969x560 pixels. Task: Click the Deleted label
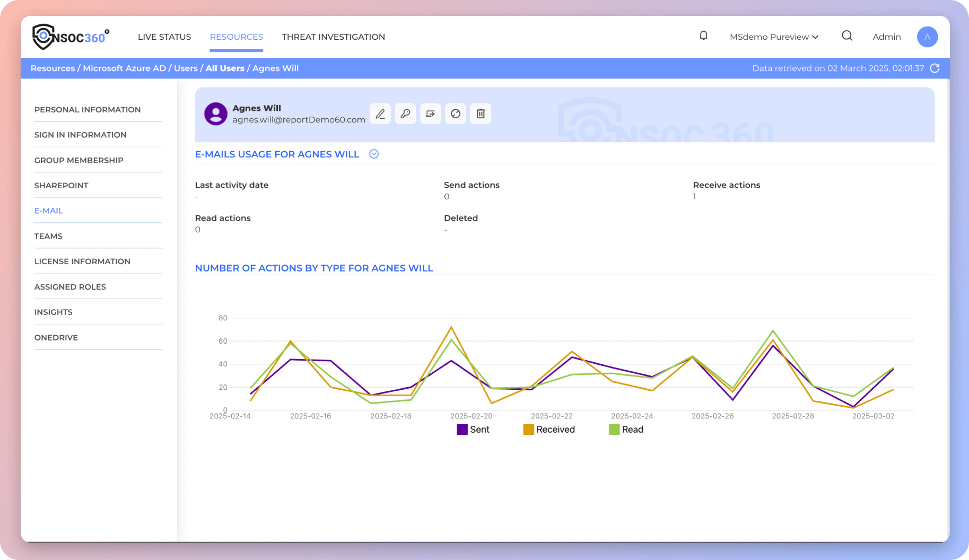pos(461,218)
